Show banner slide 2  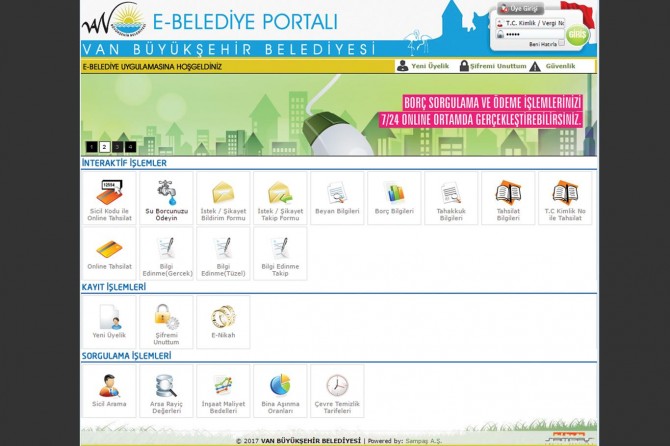coord(105,147)
